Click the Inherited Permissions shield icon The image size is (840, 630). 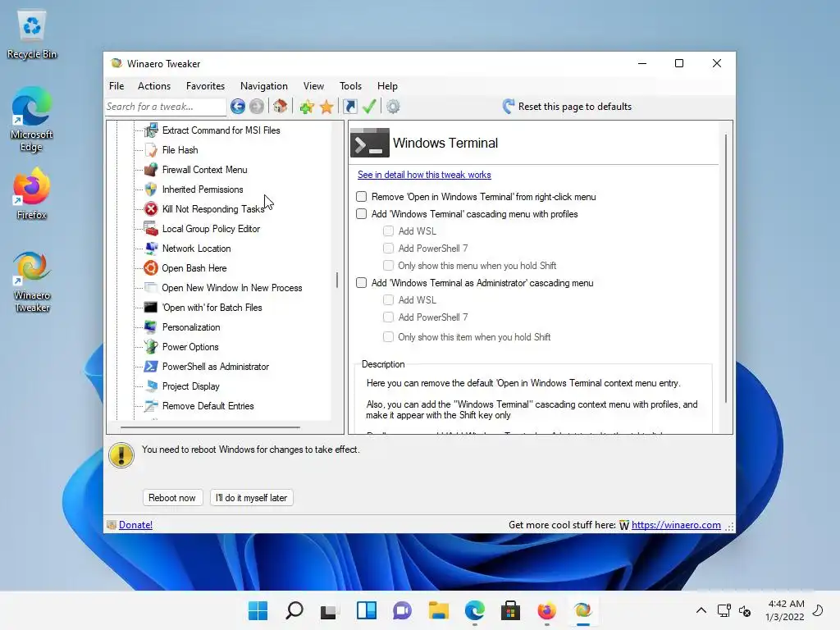tap(151, 189)
